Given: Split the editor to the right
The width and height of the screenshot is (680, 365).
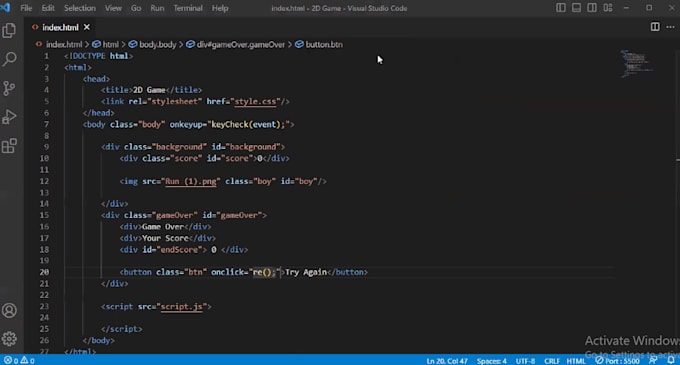Looking at the screenshot, I should [x=655, y=27].
